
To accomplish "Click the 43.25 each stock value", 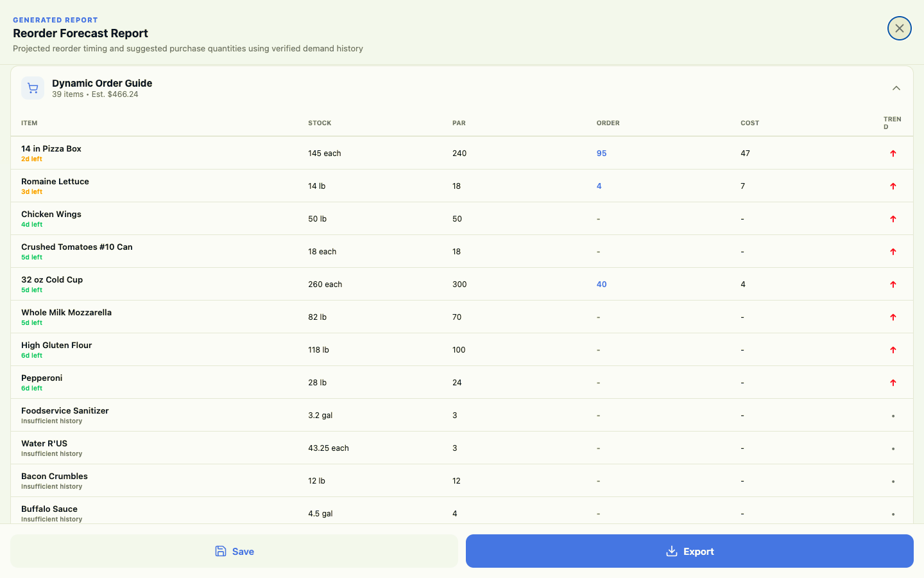I will pyautogui.click(x=329, y=448).
